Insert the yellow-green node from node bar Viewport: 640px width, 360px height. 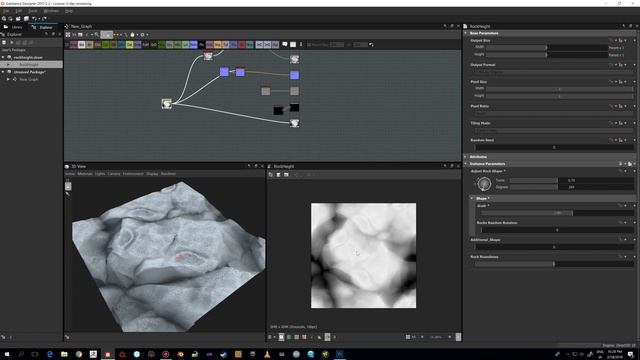129,44
